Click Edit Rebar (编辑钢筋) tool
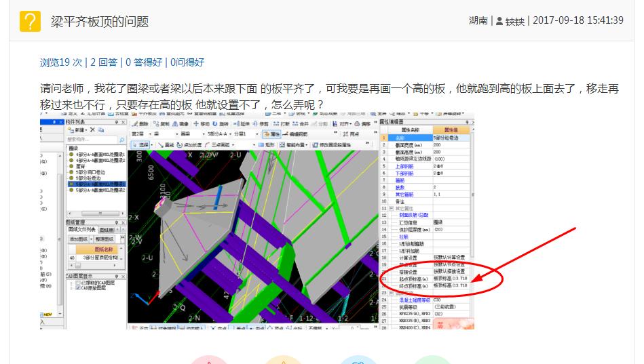The image size is (644, 364). pyautogui.click(x=295, y=134)
